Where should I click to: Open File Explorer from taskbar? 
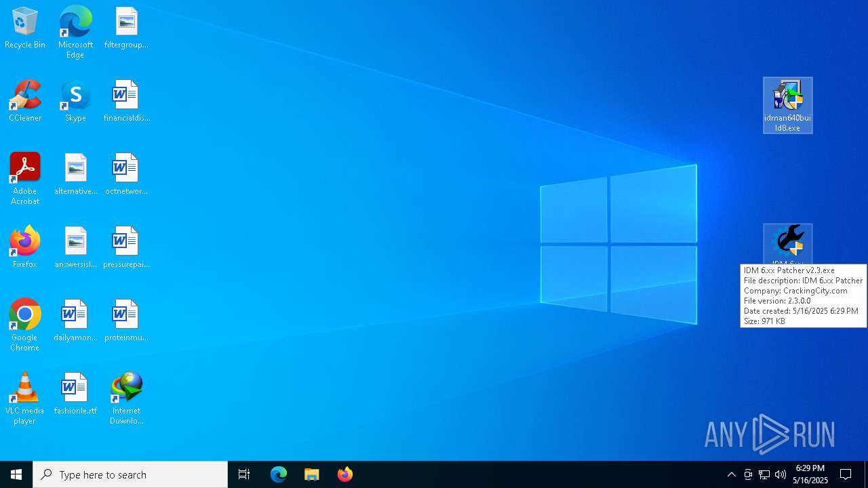point(312,474)
